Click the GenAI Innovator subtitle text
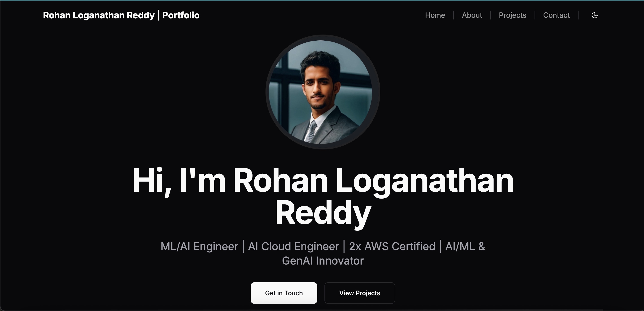The width and height of the screenshot is (644, 311). pyautogui.click(x=322, y=261)
